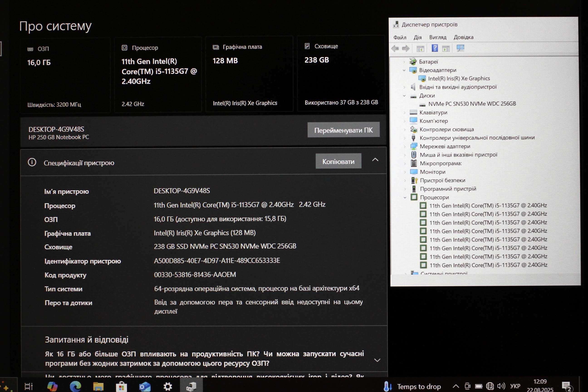Screen dimensions: 588x392
Task: Open File Explorer from the taskbar
Action: [98, 387]
